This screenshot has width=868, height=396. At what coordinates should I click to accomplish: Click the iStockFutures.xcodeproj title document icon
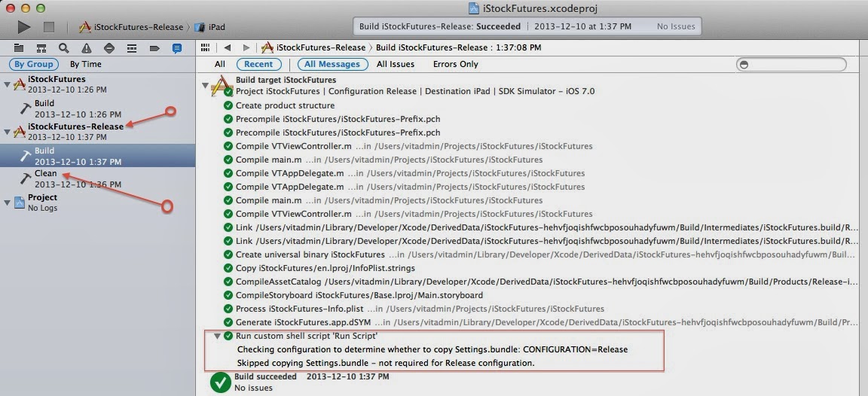tap(473, 8)
